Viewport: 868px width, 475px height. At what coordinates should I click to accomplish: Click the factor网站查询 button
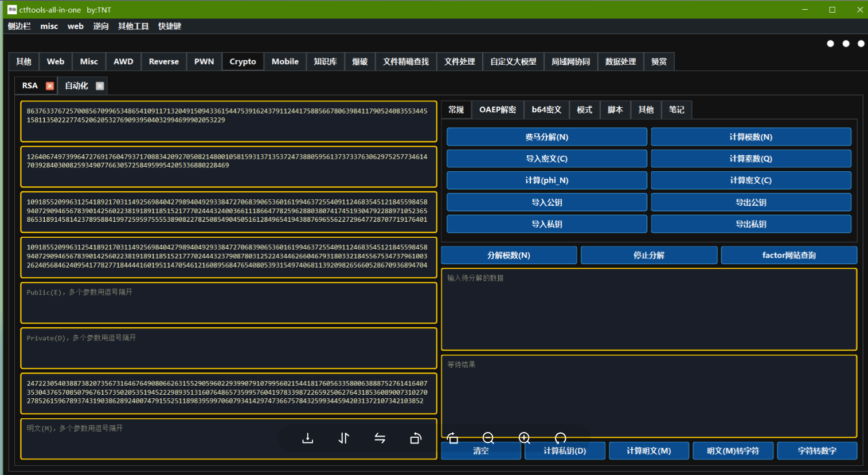coord(789,254)
